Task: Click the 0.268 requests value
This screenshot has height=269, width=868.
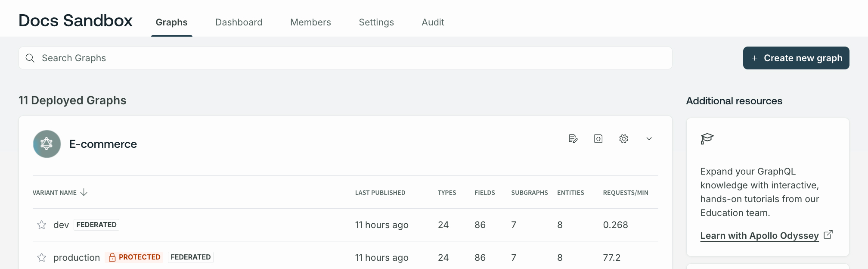Action: point(615,225)
